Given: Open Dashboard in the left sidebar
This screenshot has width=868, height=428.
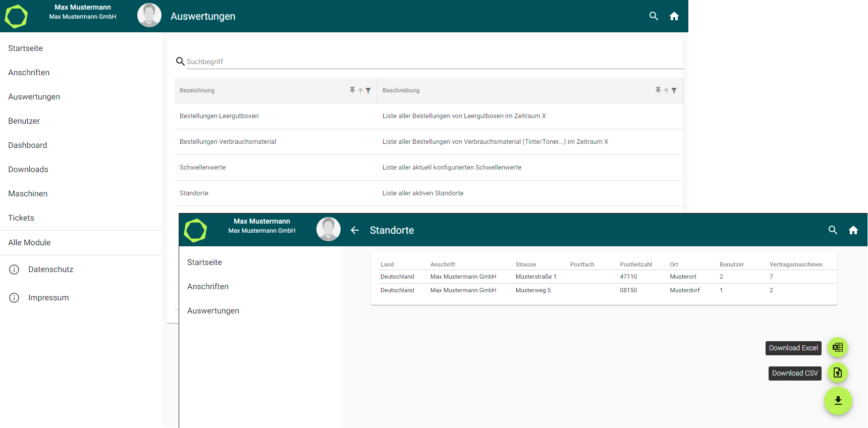Looking at the screenshot, I should click(x=28, y=145).
